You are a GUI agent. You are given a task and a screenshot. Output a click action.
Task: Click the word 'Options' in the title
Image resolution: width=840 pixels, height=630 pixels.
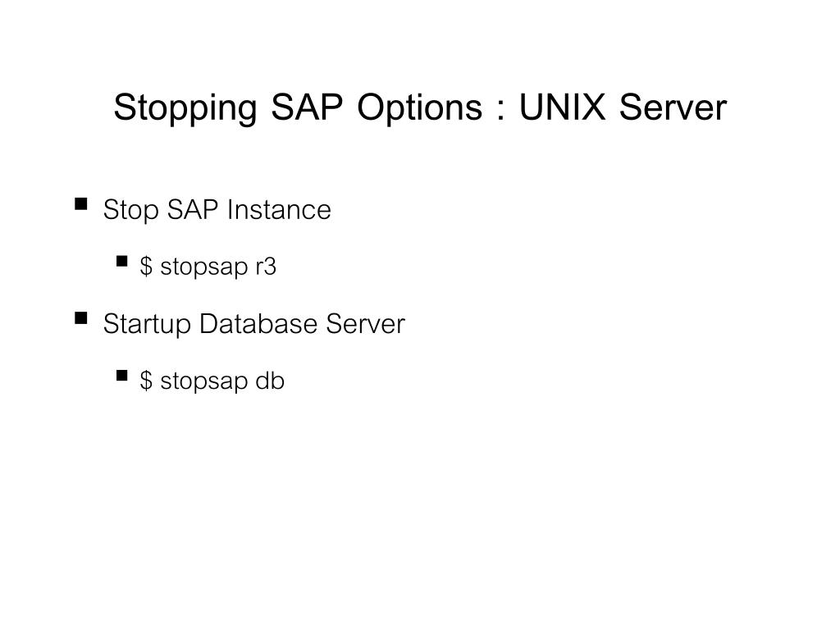tap(419, 107)
